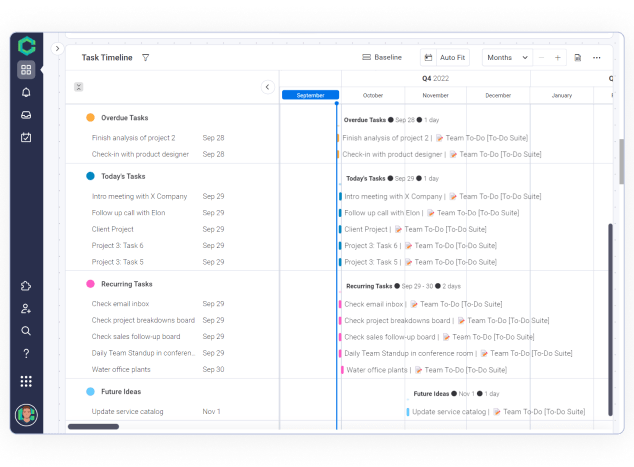
Task: Click the Overdue Tasks orange color dot
Action: coord(90,118)
